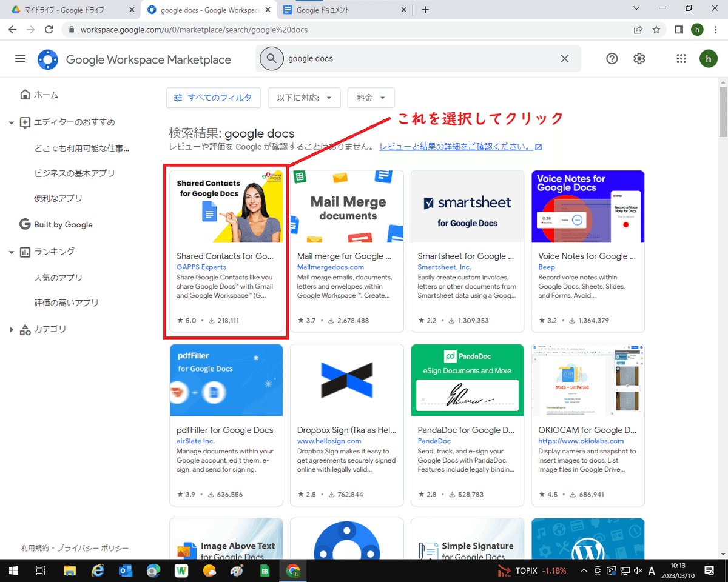Click the google docs search field
This screenshot has width=728, height=582.
(x=419, y=59)
